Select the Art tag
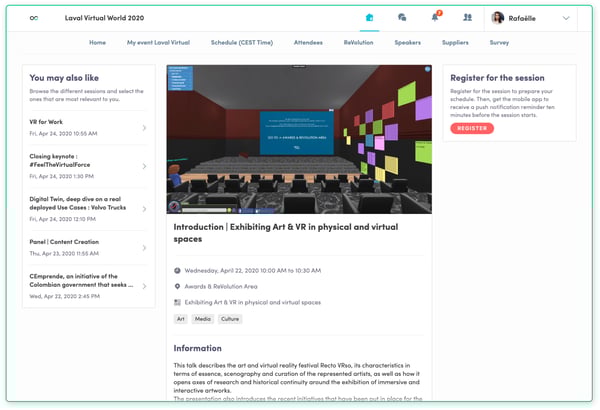 (181, 319)
